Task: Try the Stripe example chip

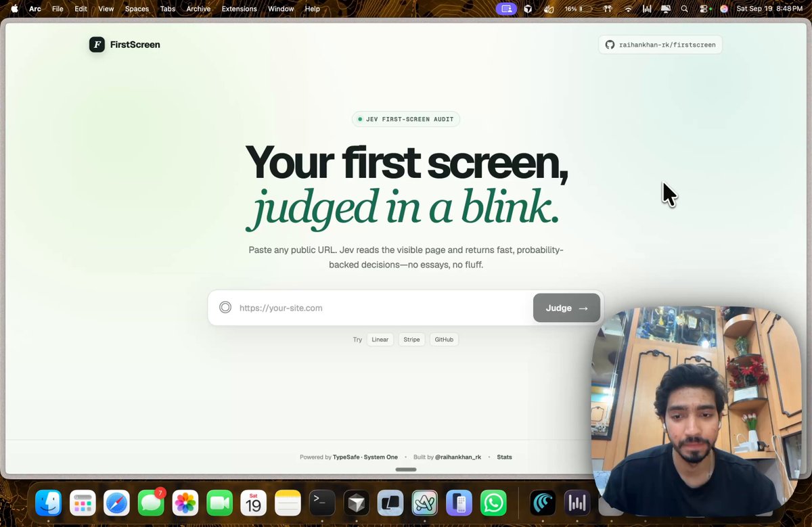Action: pyautogui.click(x=411, y=340)
